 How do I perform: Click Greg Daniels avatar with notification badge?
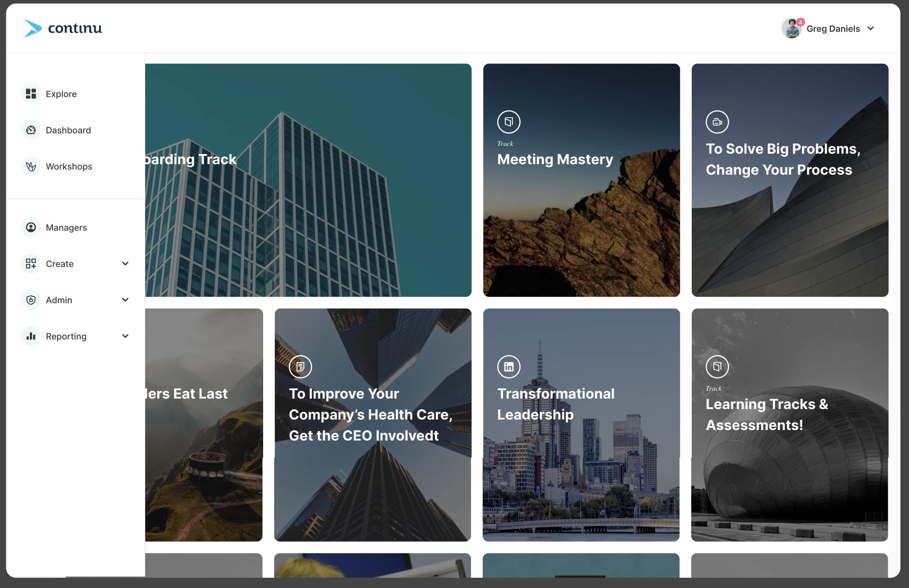792,29
